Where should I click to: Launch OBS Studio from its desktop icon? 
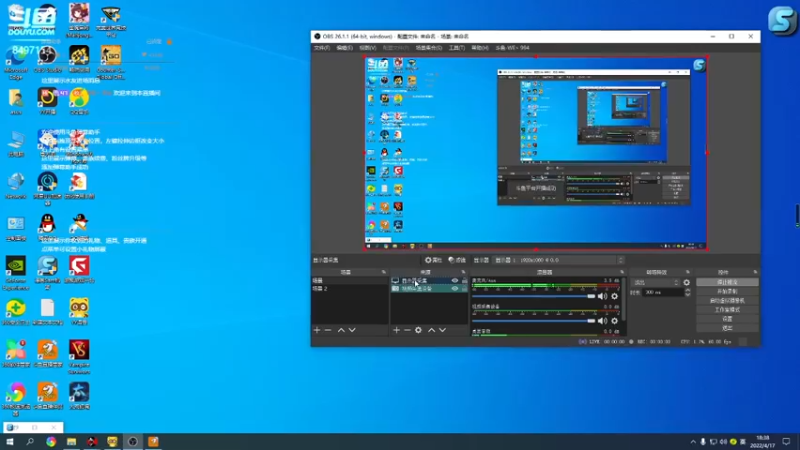coord(47,59)
